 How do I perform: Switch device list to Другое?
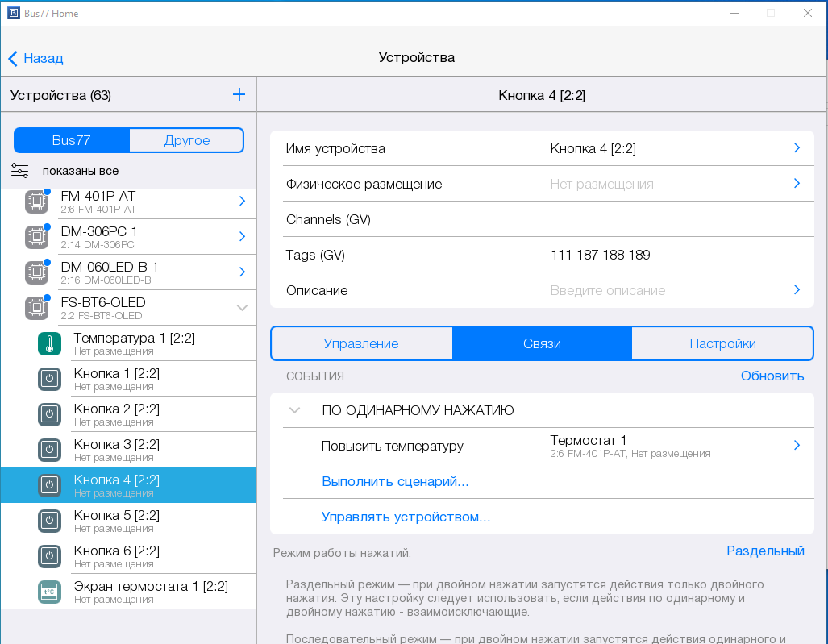tap(186, 140)
